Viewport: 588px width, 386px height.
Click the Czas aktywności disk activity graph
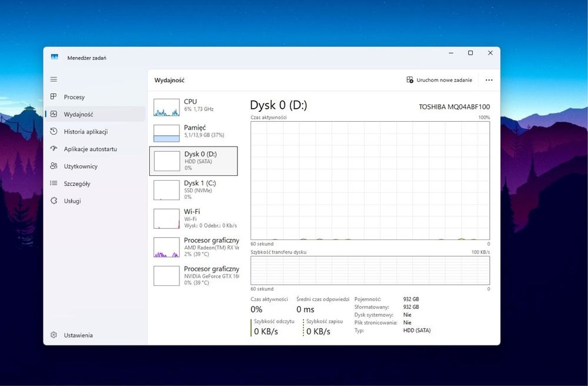(370, 181)
